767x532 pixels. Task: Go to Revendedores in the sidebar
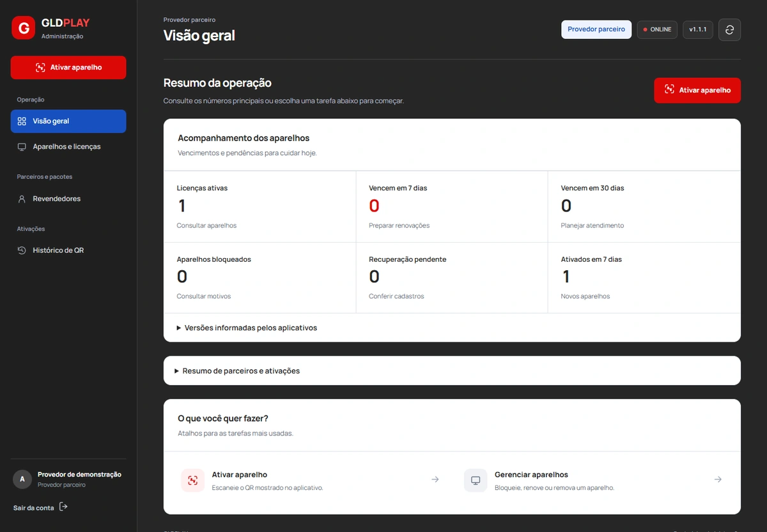tap(68, 199)
